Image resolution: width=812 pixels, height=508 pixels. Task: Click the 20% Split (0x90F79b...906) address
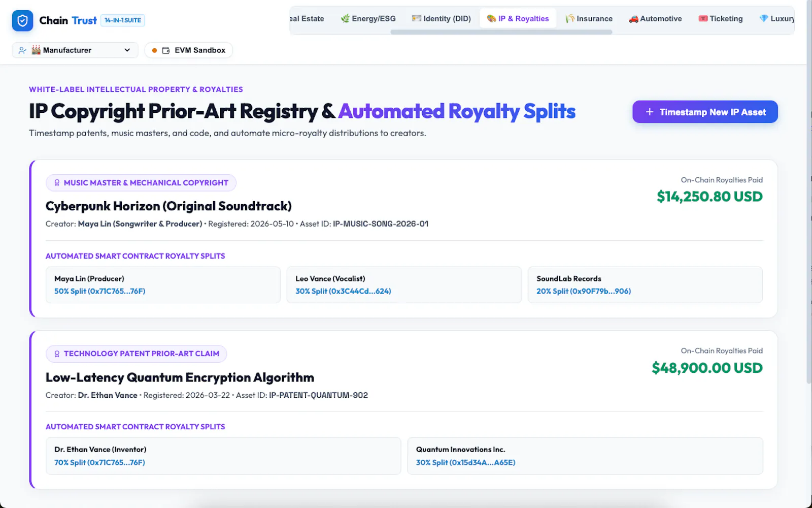click(584, 291)
